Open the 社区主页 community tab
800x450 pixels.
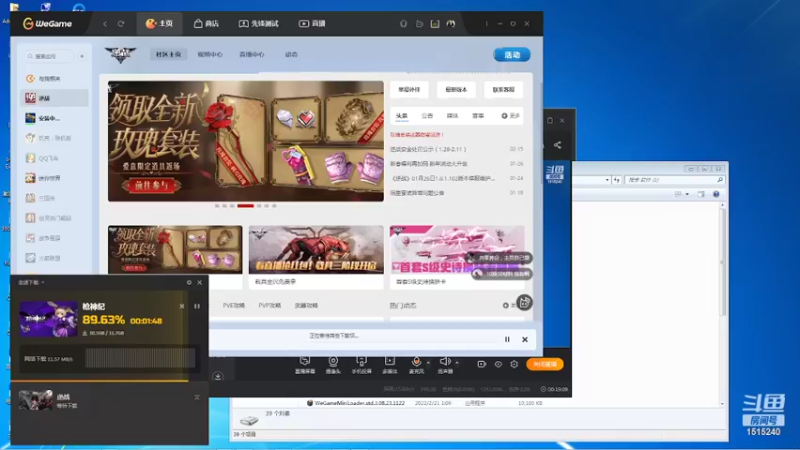pyautogui.click(x=168, y=54)
